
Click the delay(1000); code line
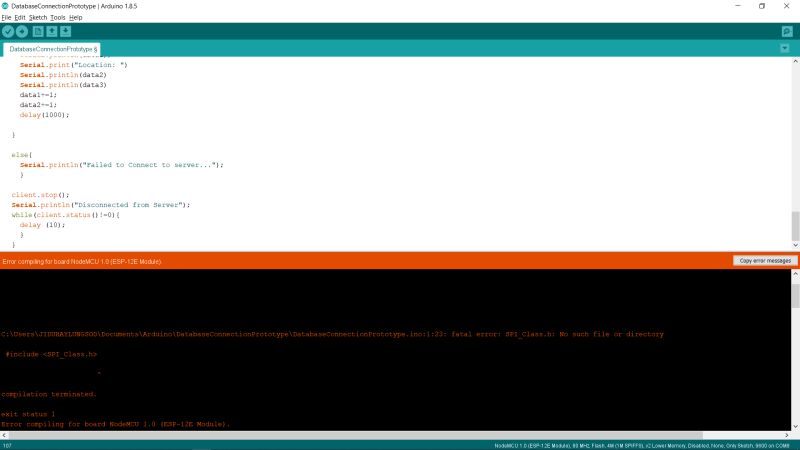[x=44, y=115]
